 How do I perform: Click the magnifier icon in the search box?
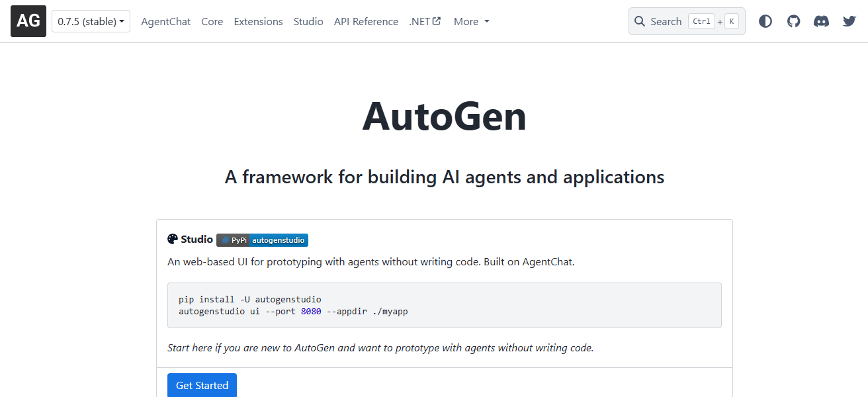(640, 21)
